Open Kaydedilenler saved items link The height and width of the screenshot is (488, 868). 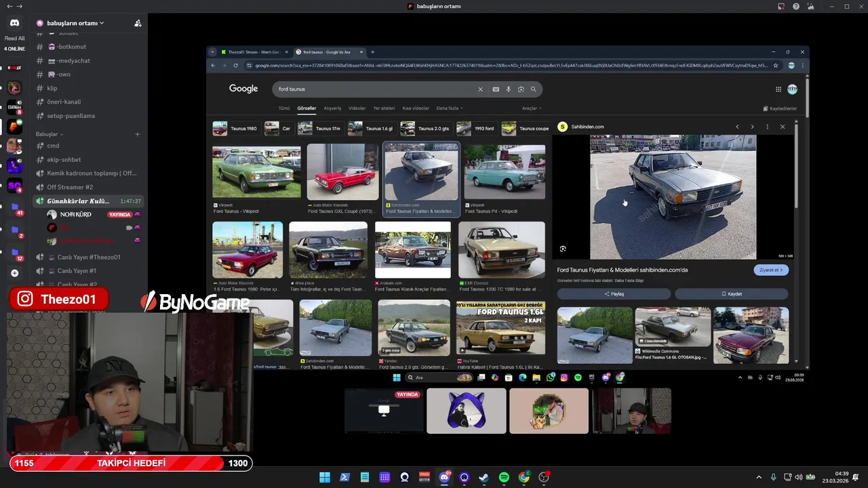click(x=780, y=108)
